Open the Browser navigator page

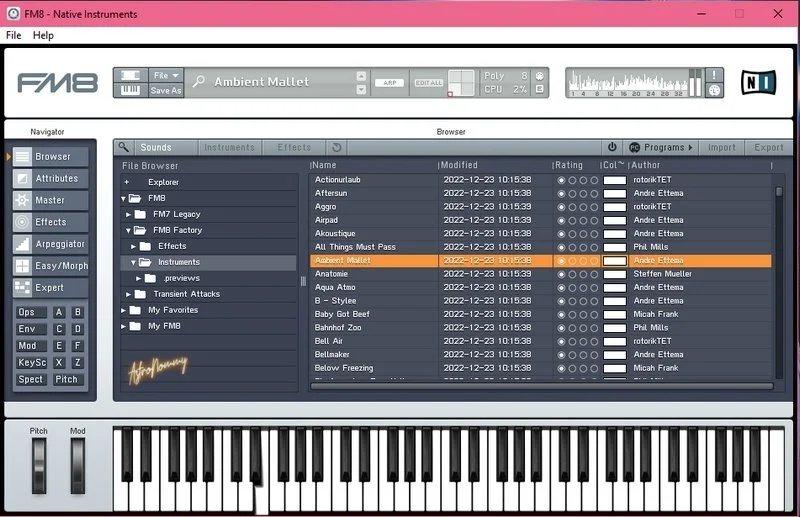(x=50, y=157)
